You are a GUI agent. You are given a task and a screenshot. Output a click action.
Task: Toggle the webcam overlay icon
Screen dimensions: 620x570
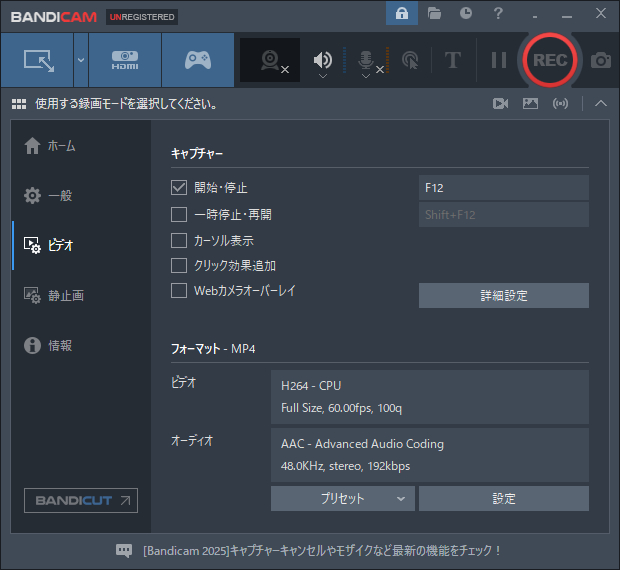click(270, 60)
